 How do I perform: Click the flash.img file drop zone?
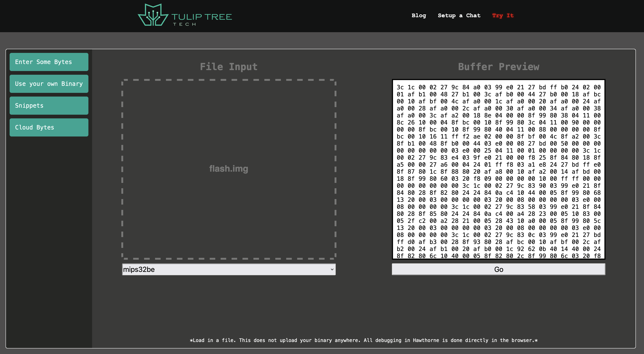coord(229,169)
